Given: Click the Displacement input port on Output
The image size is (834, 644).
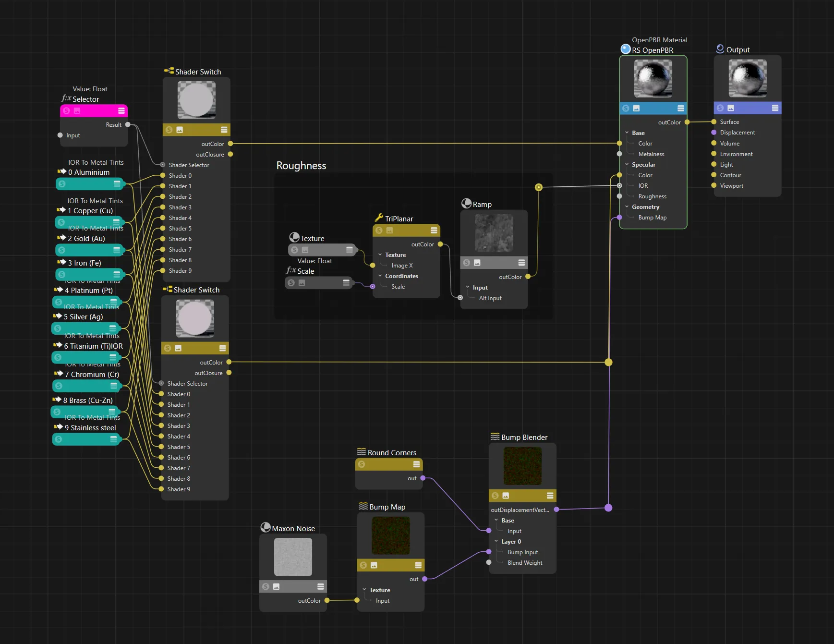Looking at the screenshot, I should point(714,133).
